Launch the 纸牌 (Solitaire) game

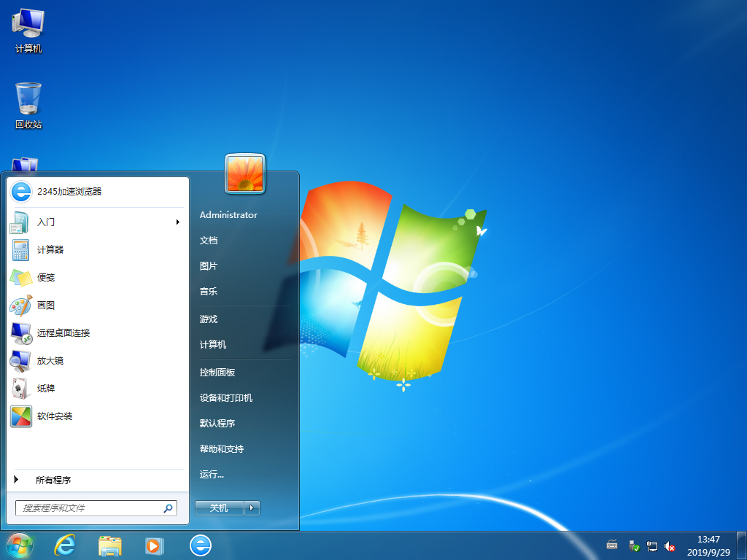pyautogui.click(x=45, y=389)
